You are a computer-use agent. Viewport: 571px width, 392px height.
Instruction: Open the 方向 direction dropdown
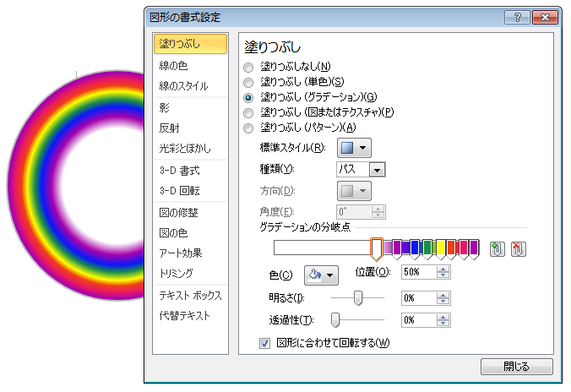[x=354, y=191]
